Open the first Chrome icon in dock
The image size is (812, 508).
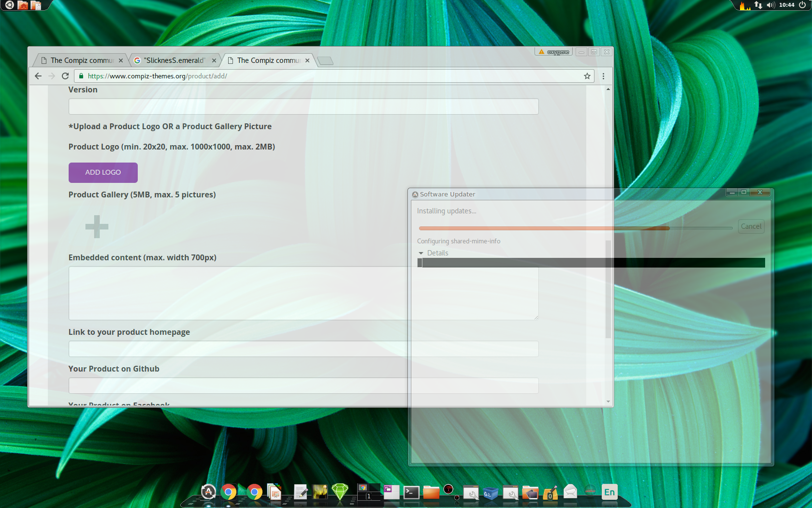229,492
